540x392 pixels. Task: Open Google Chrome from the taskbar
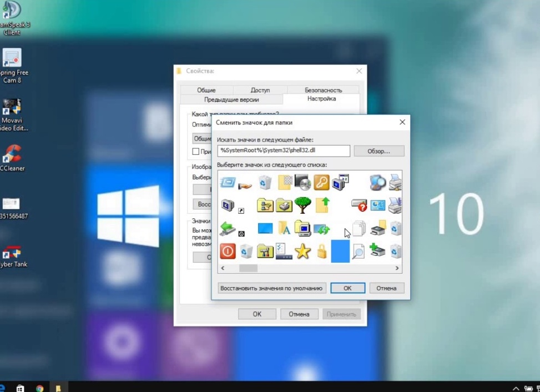click(x=39, y=388)
